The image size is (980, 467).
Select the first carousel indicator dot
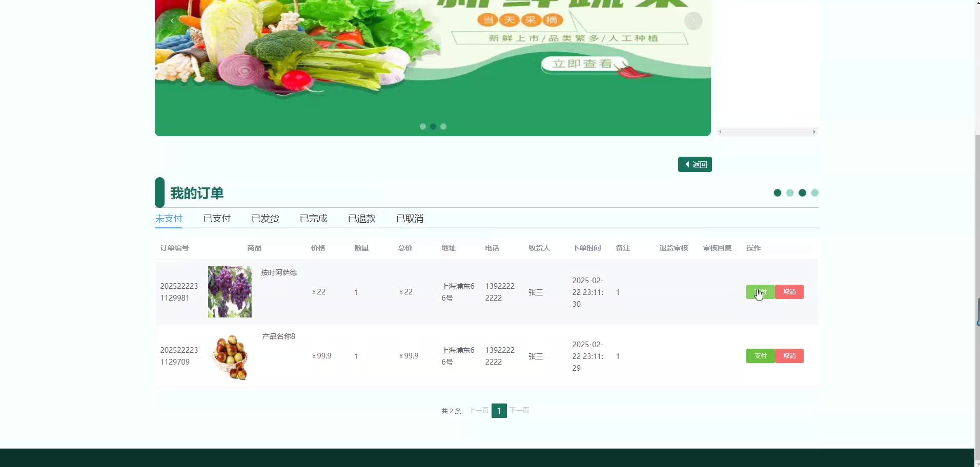pyautogui.click(x=423, y=126)
